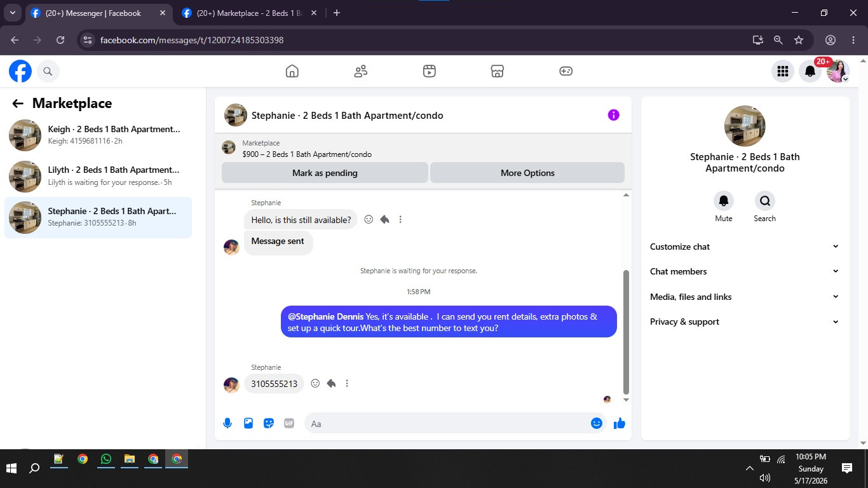This screenshot has width=868, height=488.
Task: Open emoji picker in message box
Action: pos(596,423)
